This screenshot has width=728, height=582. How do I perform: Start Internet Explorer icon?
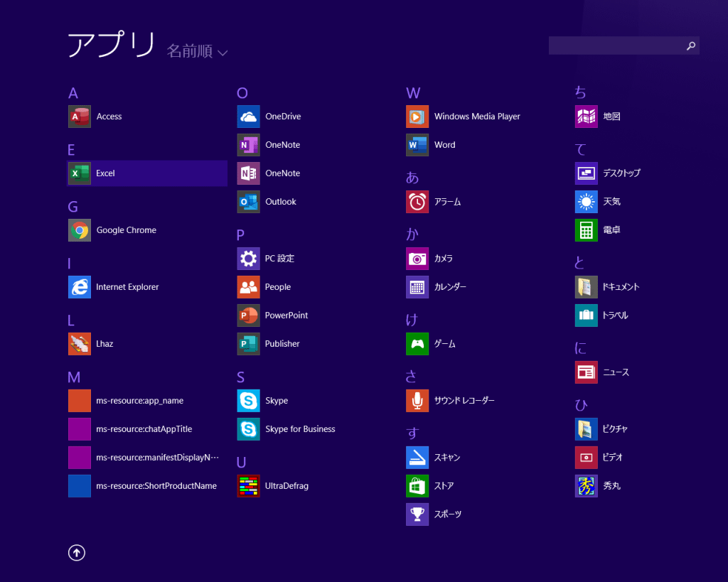click(x=80, y=287)
